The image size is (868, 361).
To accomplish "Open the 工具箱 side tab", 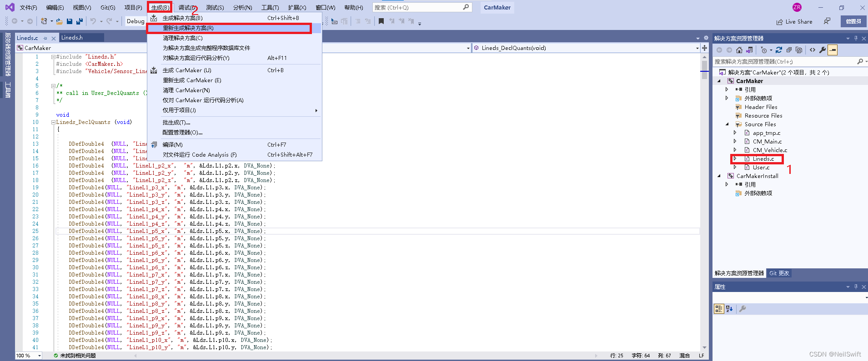I will (8, 90).
